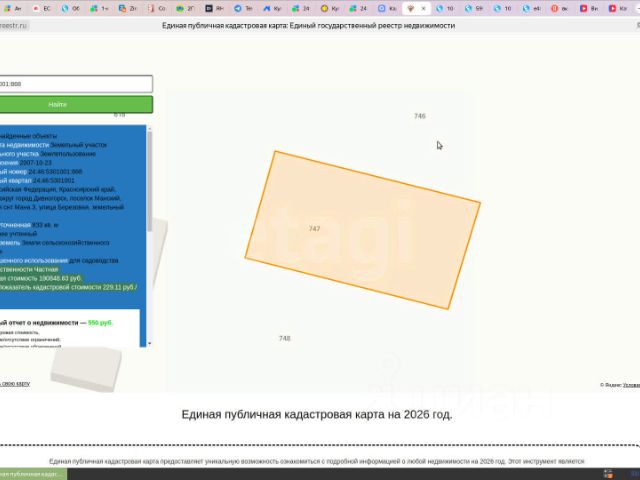
Task: Click the для садоводства permitted use value
Action: click(x=94, y=260)
